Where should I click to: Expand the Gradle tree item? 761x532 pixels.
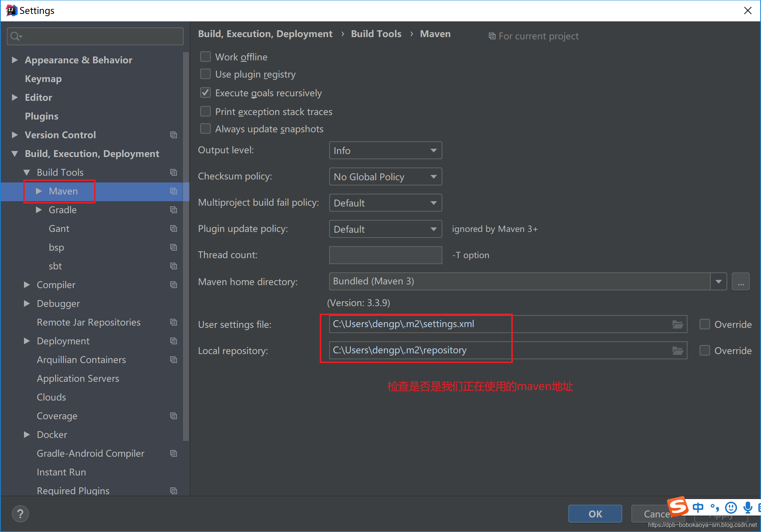[38, 210]
